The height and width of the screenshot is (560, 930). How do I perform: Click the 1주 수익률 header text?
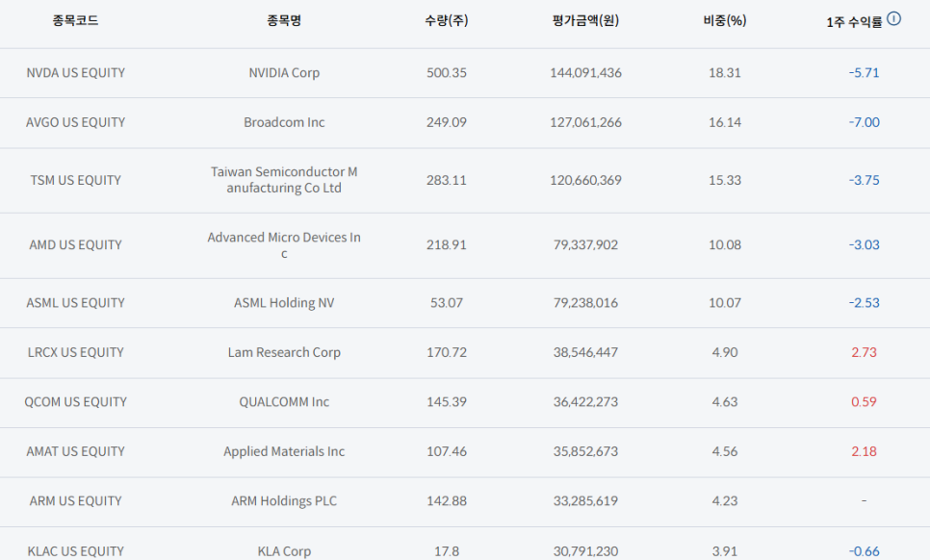853,22
